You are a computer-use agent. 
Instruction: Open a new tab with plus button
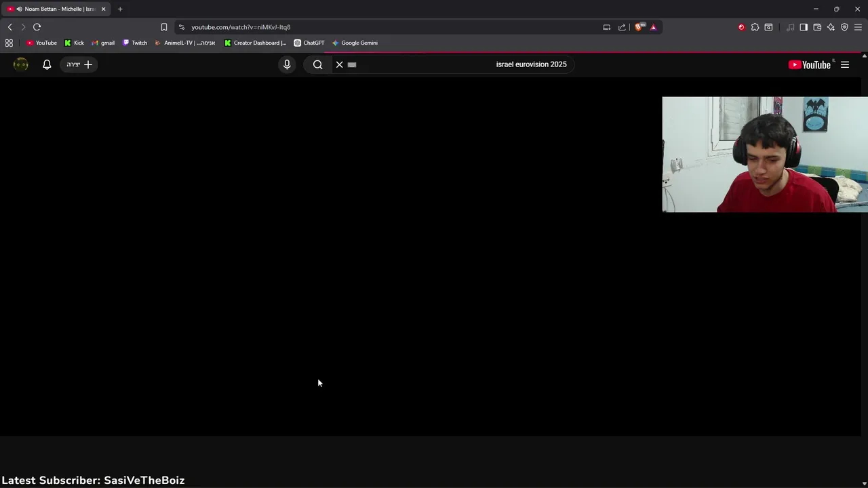(120, 9)
